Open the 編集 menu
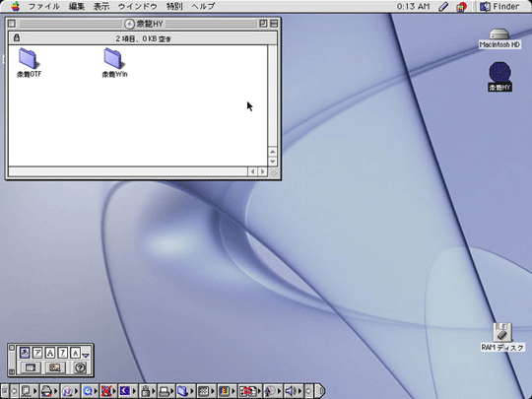This screenshot has height=399, width=532. tap(77, 7)
